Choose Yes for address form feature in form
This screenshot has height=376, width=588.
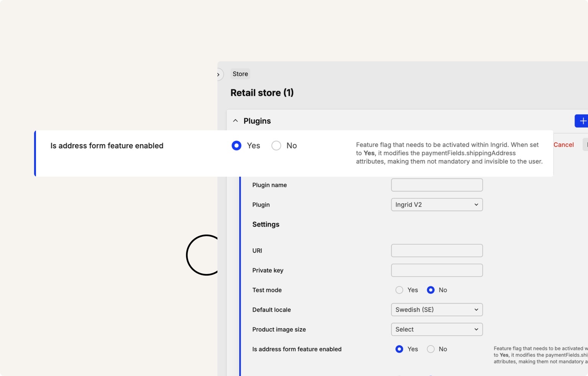pyautogui.click(x=399, y=349)
